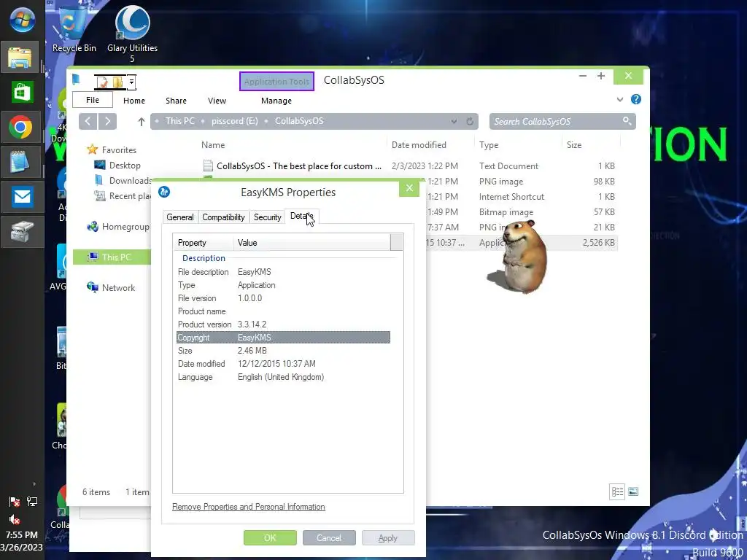Click the Property column header
747x560 pixels.
204,242
